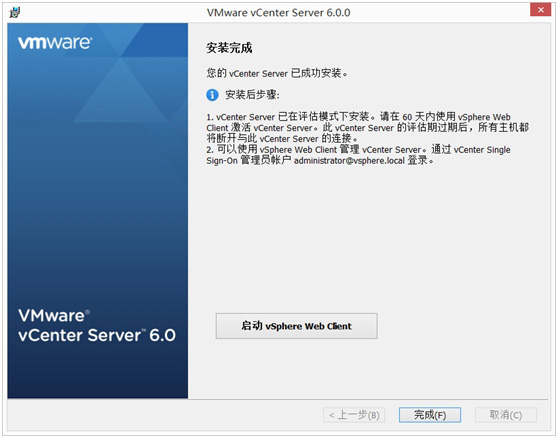Click the vmware logo in the banner
The width and height of the screenshot is (558, 438).
(55, 42)
